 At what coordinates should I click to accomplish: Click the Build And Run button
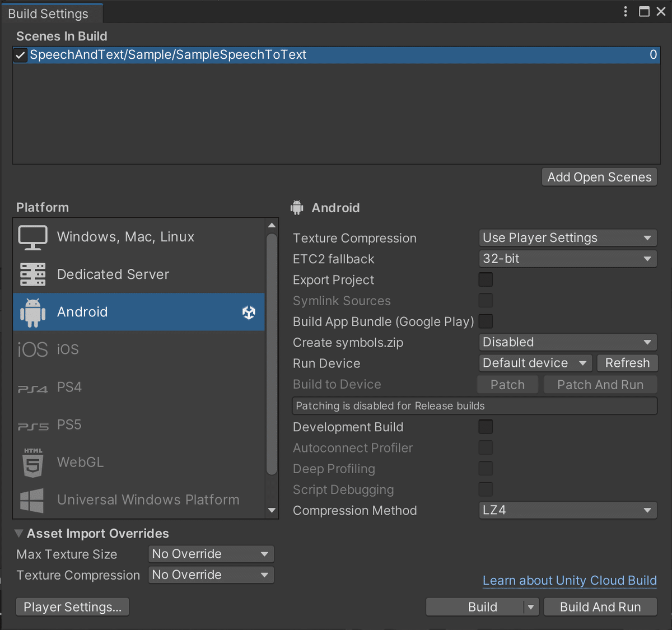click(x=600, y=607)
